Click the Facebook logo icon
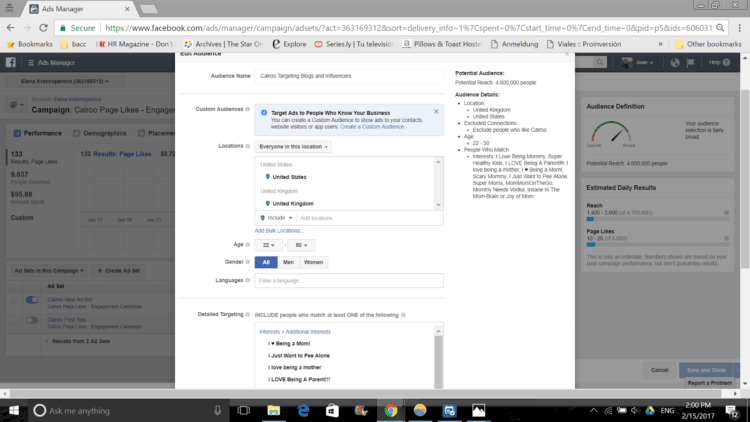Screen dimensions: 750x422 (11, 62)
